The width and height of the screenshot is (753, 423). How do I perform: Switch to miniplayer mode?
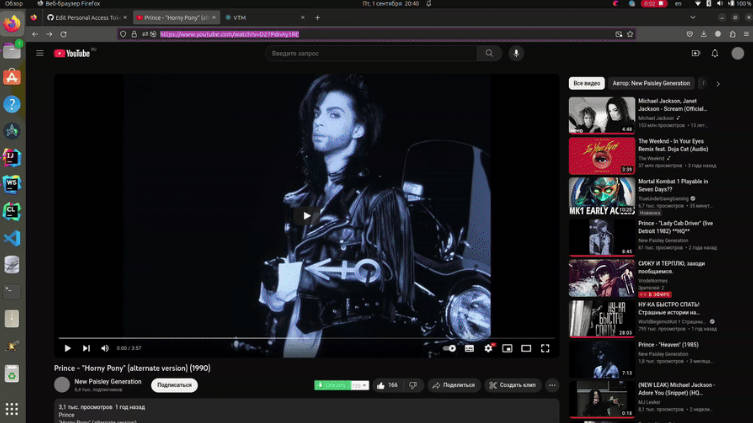(x=507, y=348)
